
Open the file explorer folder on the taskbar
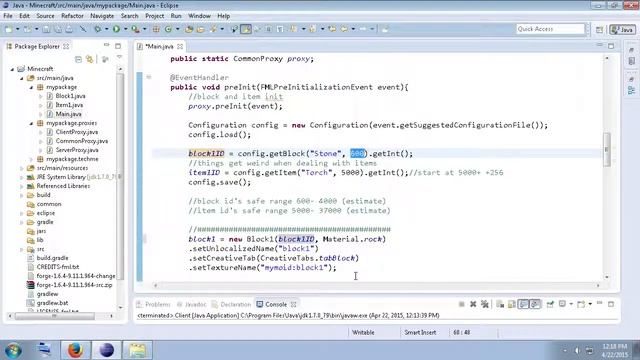coord(138,350)
